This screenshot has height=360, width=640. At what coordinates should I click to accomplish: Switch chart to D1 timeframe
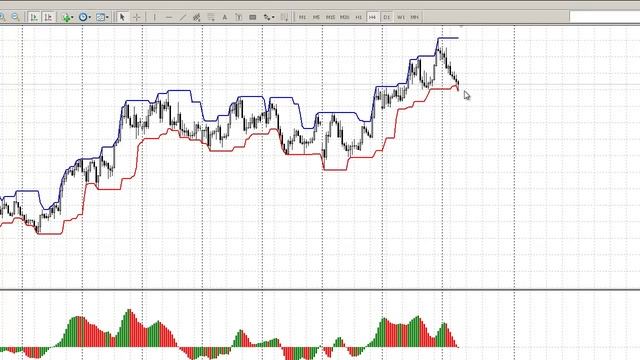coord(387,17)
